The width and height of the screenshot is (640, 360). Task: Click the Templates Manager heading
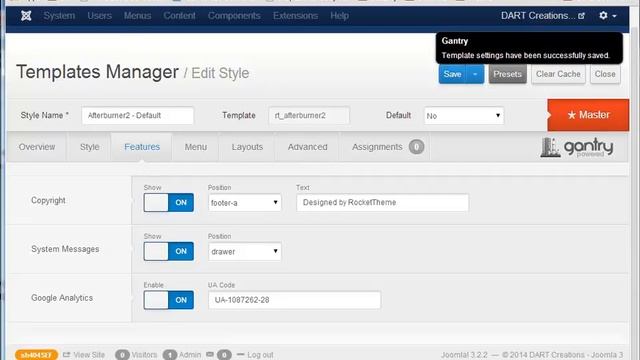click(x=97, y=72)
